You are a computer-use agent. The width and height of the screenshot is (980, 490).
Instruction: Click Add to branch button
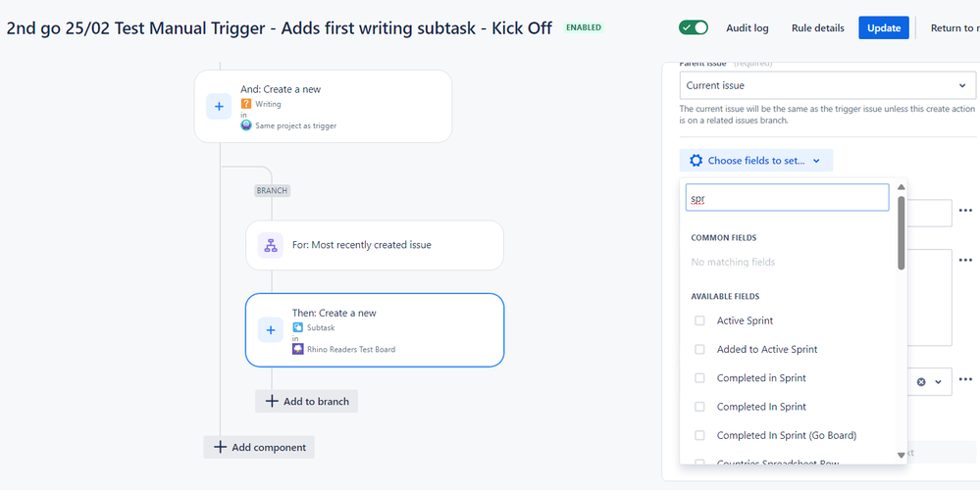pos(307,401)
